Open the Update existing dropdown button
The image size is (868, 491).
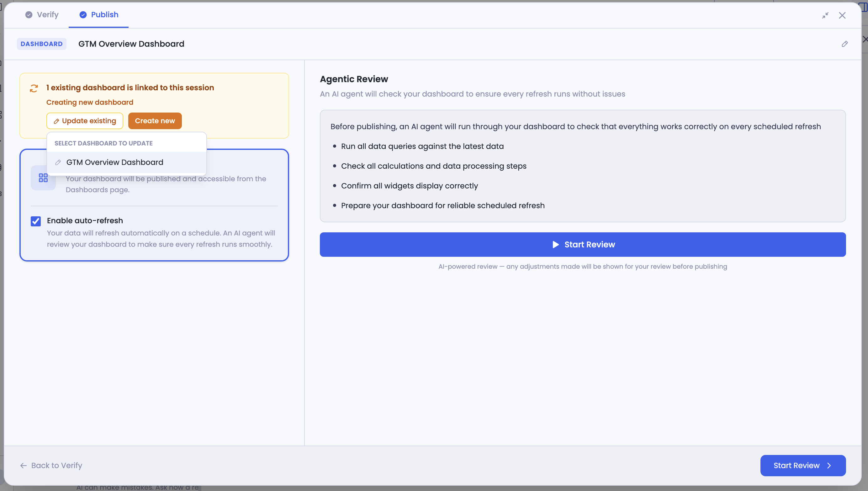(x=85, y=121)
